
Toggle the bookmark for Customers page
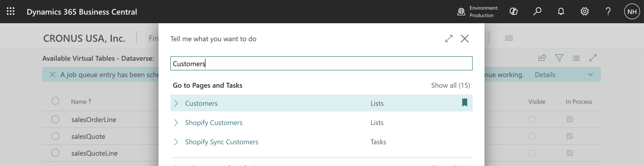coord(465,103)
